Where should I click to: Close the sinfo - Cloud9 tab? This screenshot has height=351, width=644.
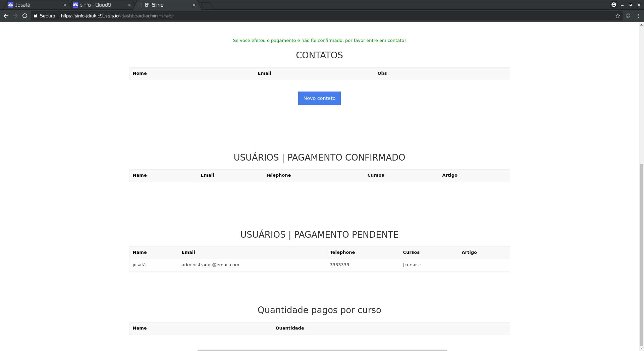(x=129, y=5)
